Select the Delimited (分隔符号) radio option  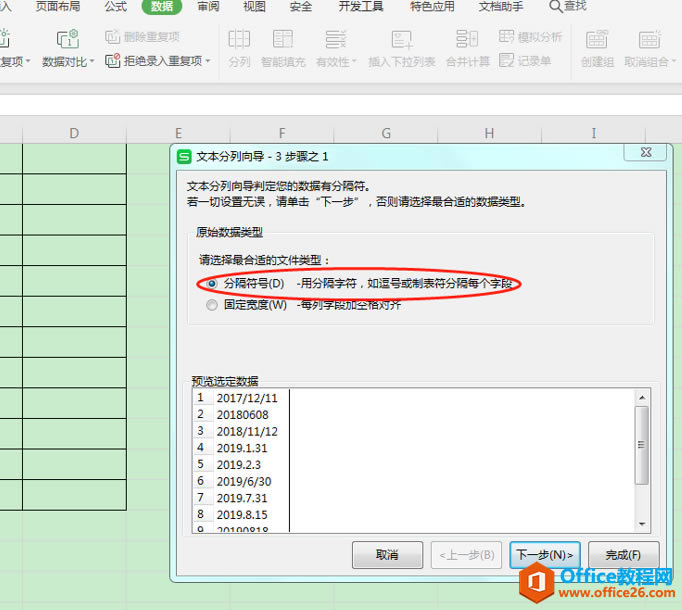212,284
